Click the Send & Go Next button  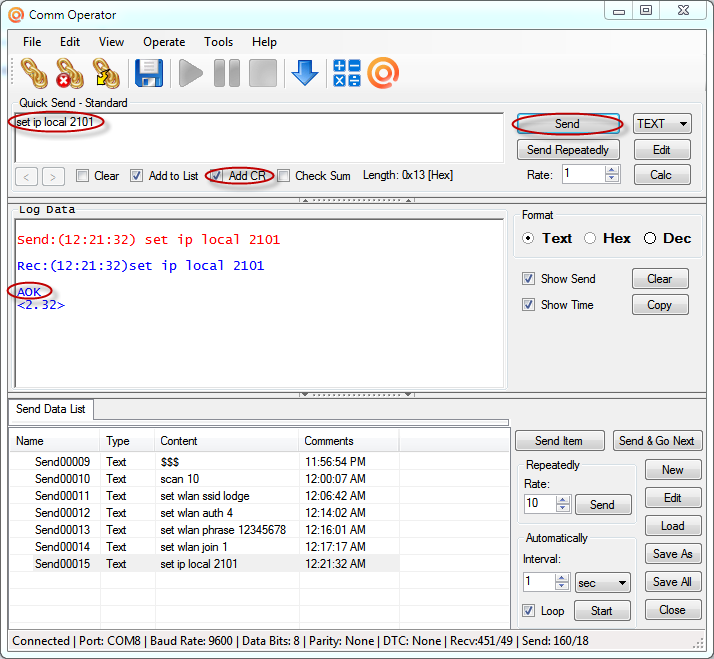657,441
